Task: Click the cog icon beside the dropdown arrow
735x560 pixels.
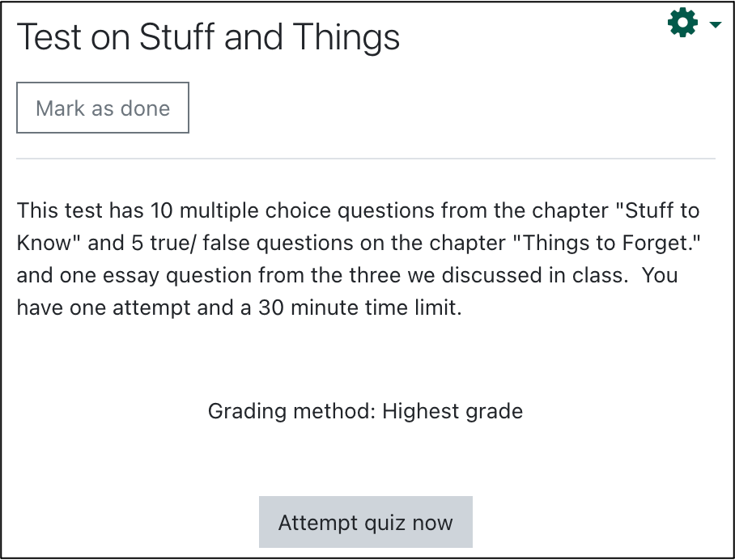Action: [x=682, y=23]
